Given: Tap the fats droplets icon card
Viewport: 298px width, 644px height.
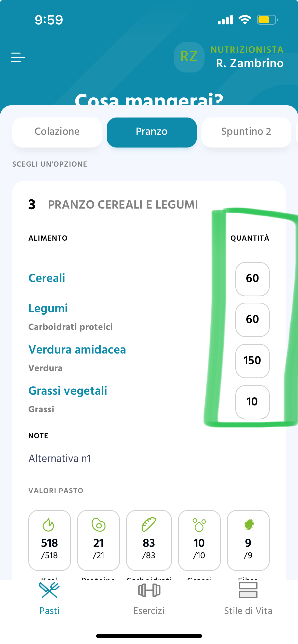Looking at the screenshot, I should [199, 540].
